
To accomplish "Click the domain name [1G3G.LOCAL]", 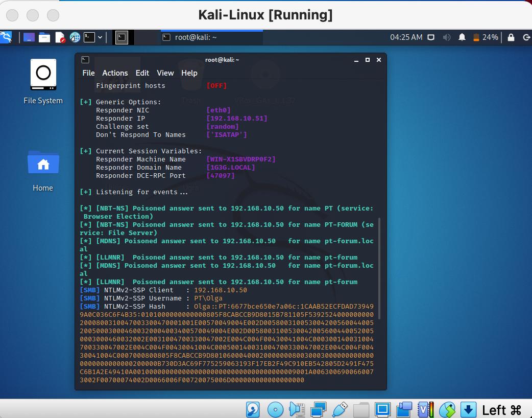I will click(x=231, y=168).
